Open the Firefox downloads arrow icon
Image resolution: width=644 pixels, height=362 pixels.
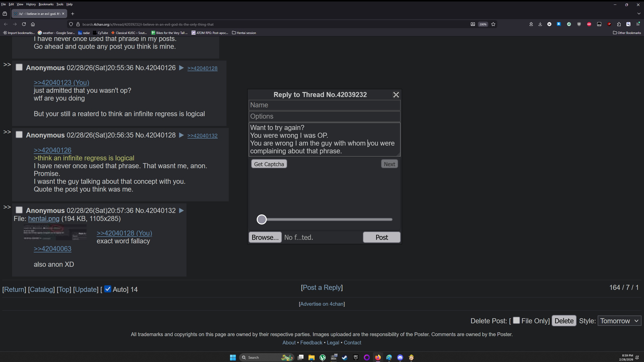point(540,24)
